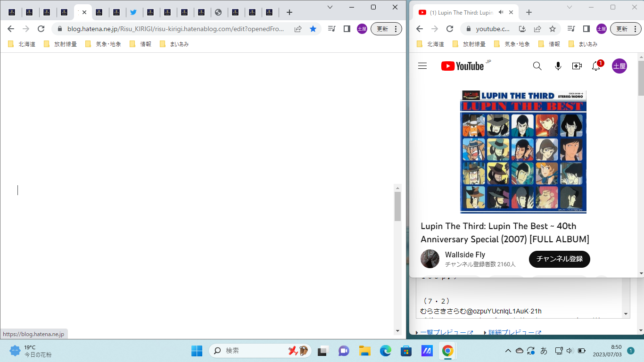The height and width of the screenshot is (362, 644).
Task: Go back in the Hatena blog window
Action: point(11,29)
